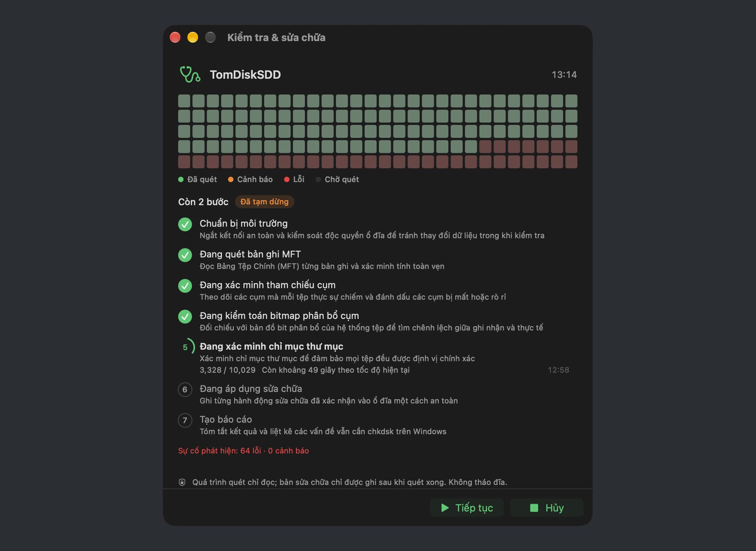Click the step 5 progress spinner
The image size is (756, 551).
[x=186, y=347]
